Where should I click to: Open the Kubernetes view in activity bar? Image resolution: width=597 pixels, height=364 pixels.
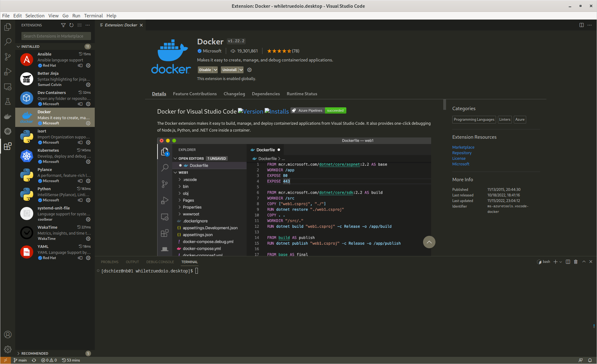tap(8, 131)
